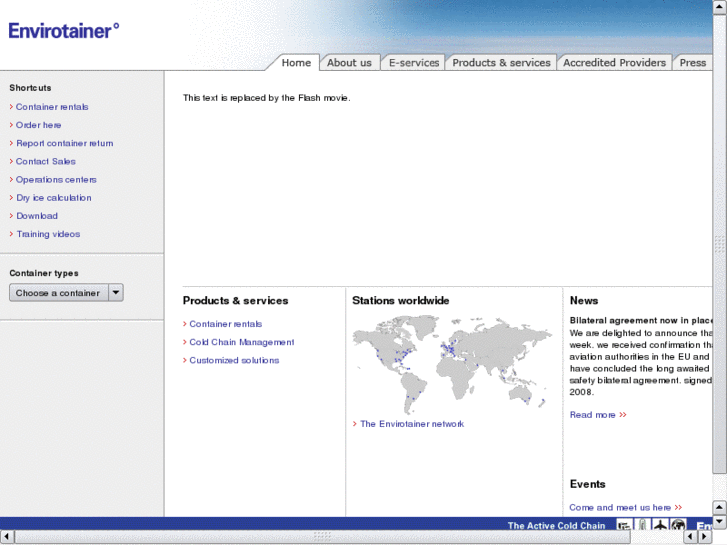Click the truck icon in the footer
This screenshot has width=727, height=545.
[624, 526]
